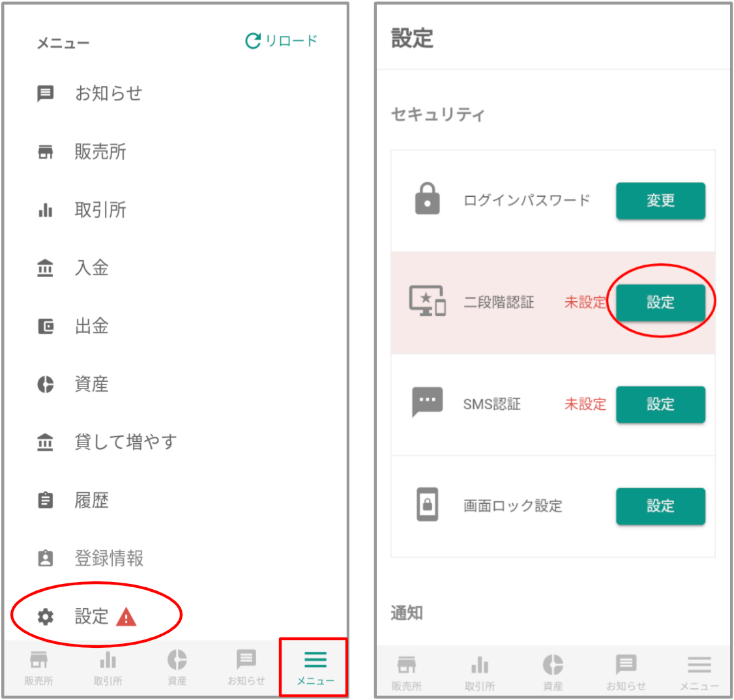Choose 出金 menu entry
Screen dimensions: 734x700
point(92,326)
